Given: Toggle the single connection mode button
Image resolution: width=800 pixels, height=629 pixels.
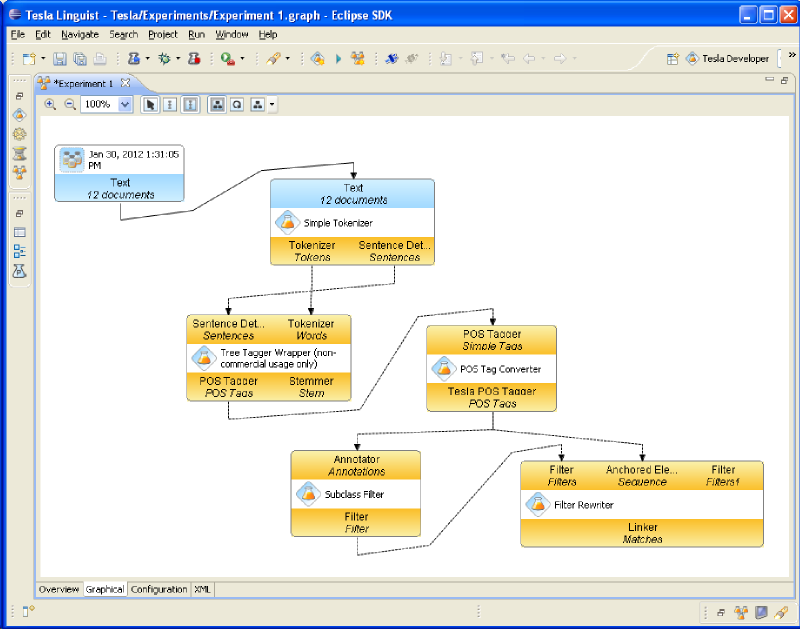Looking at the screenshot, I should (x=170, y=105).
